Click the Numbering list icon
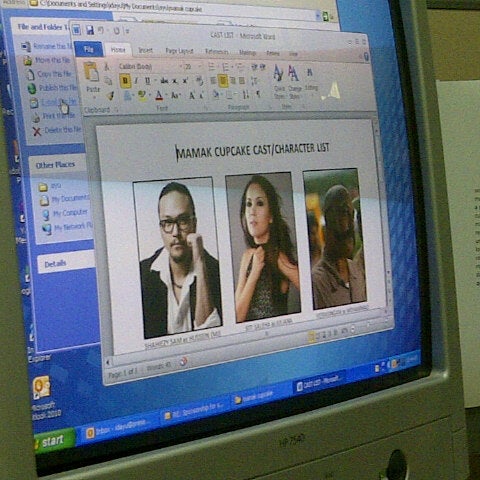The image size is (480, 480). pyautogui.click(x=226, y=67)
